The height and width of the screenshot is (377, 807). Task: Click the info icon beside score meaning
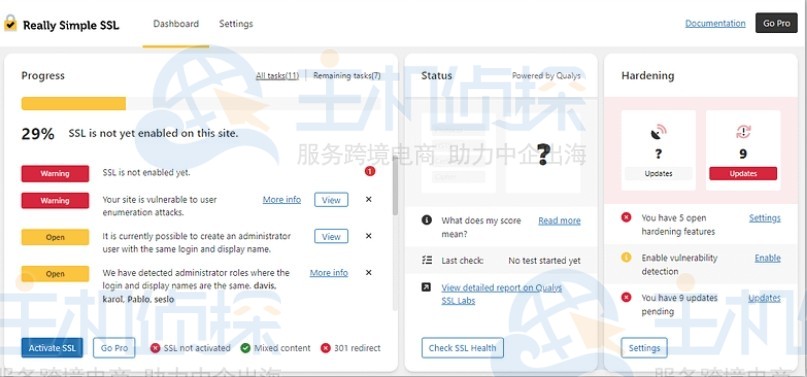[x=426, y=220]
